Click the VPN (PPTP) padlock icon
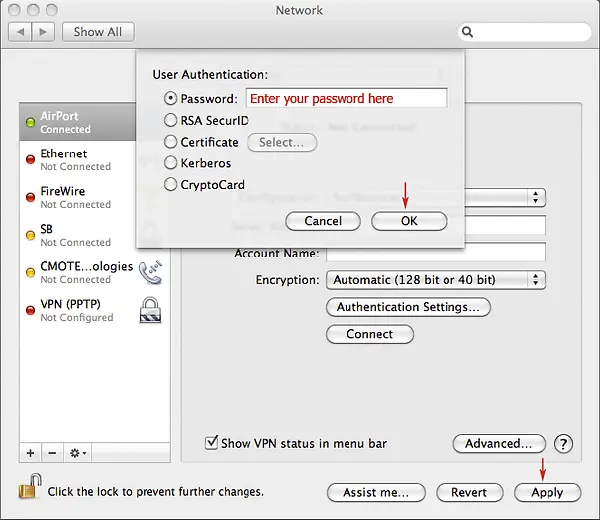This screenshot has width=600, height=520. tap(150, 310)
